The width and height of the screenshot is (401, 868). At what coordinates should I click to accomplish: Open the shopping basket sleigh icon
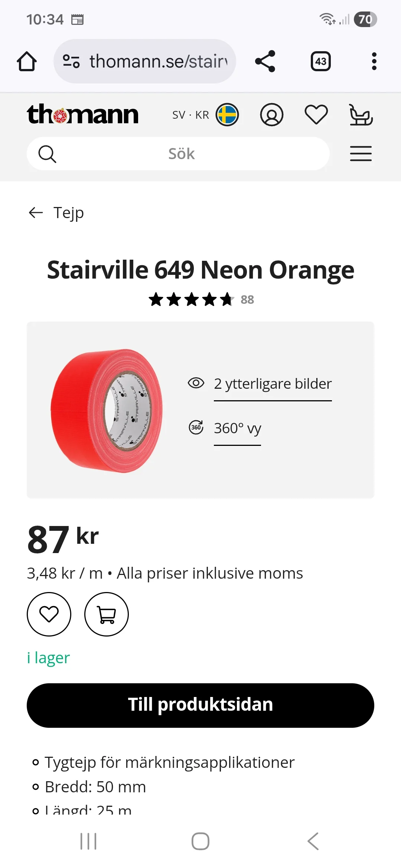[361, 115]
